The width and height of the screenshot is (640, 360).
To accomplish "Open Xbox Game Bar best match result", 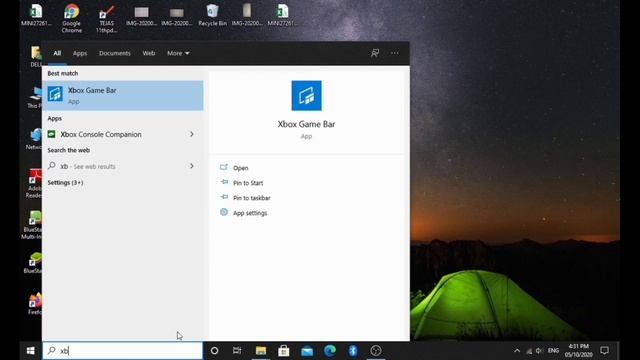I will pyautogui.click(x=123, y=96).
